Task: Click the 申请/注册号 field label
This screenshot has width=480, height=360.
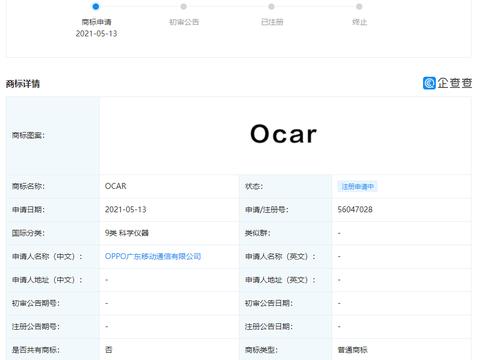Action: 267,210
